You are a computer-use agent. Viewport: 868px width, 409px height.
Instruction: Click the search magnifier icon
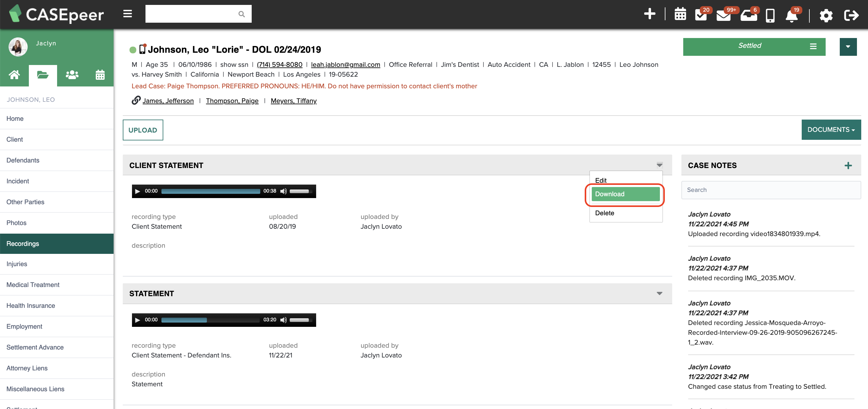pyautogui.click(x=241, y=14)
